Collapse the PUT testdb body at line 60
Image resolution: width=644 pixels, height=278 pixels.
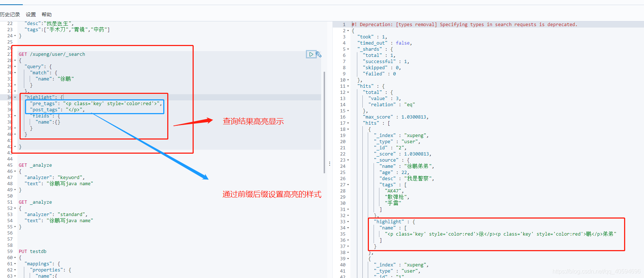[15, 258]
